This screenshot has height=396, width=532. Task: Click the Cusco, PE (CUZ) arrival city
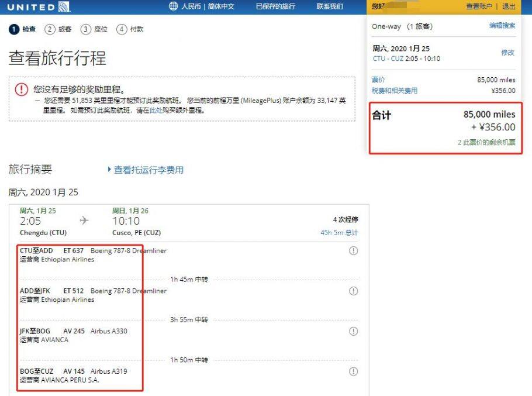pyautogui.click(x=136, y=233)
